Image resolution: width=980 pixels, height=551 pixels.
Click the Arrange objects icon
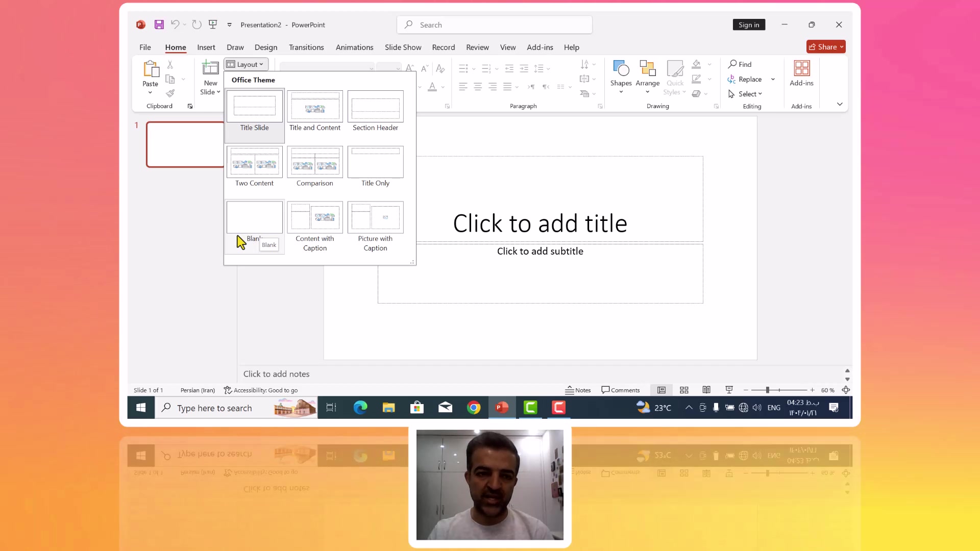coord(647,69)
